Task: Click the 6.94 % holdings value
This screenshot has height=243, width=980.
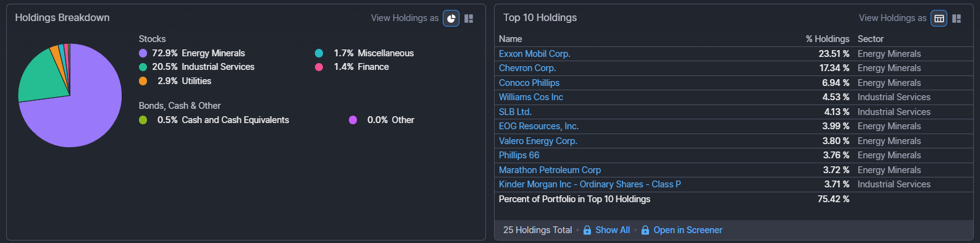Action: pos(836,83)
